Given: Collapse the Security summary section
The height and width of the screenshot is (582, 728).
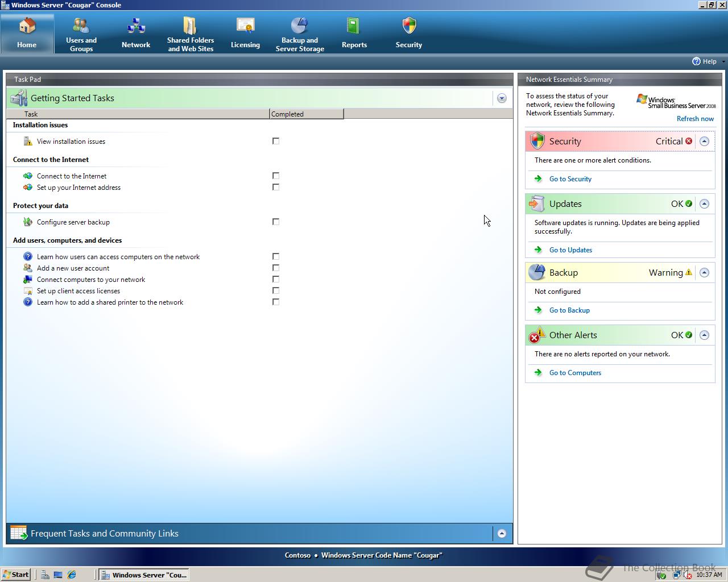Looking at the screenshot, I should (704, 141).
